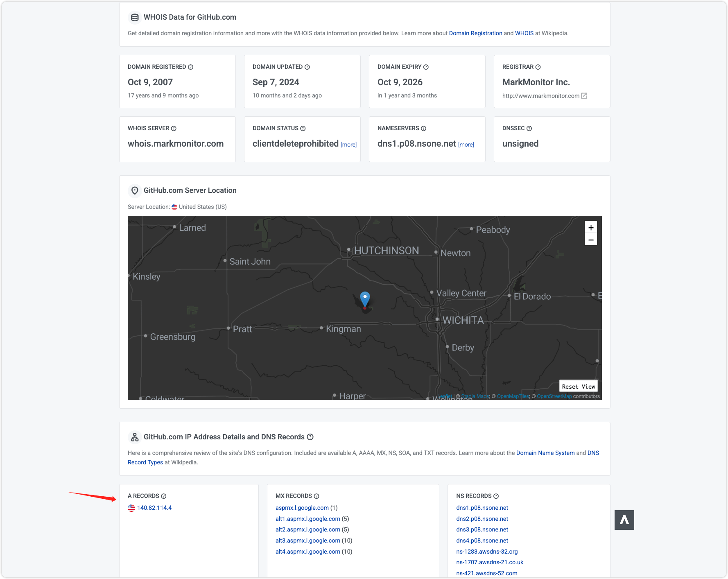Click the help icon next to NAMESERVERS

(424, 129)
